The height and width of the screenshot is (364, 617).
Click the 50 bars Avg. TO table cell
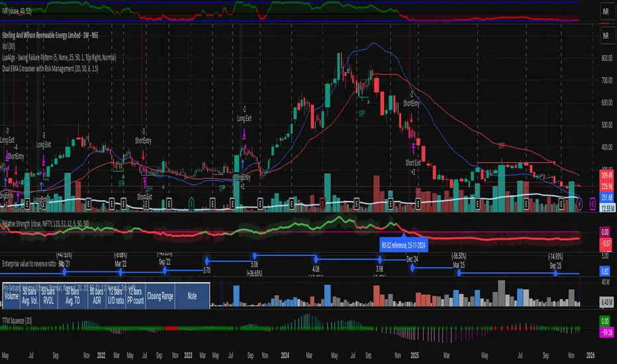(x=73, y=296)
